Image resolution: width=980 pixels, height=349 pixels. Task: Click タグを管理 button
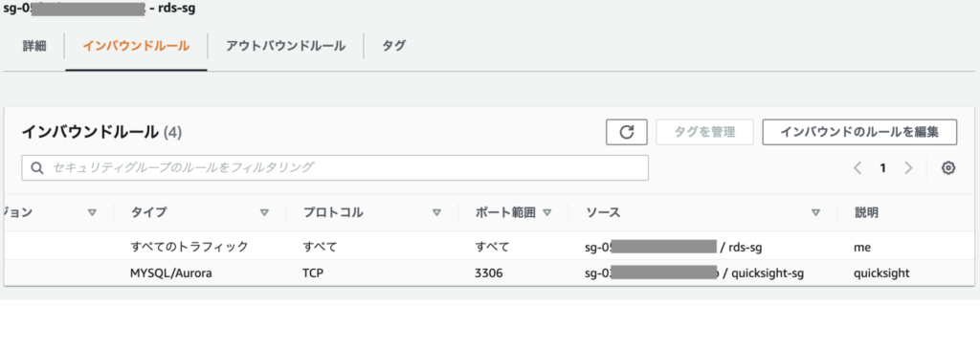[x=705, y=132]
